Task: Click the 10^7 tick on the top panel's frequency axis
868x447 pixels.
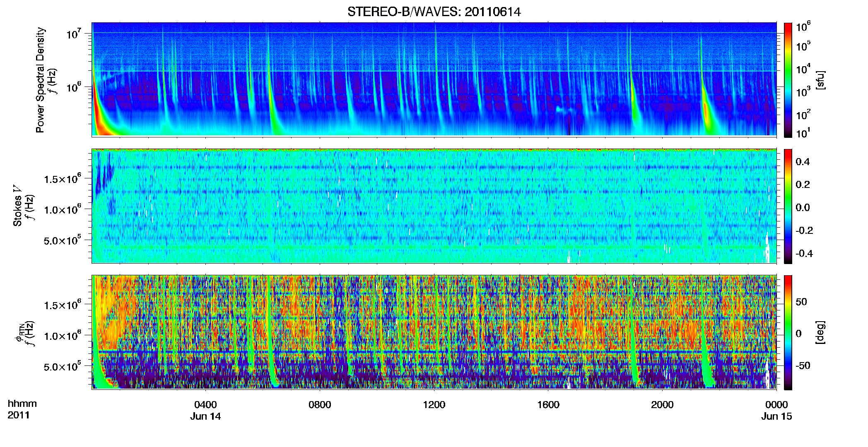Action: tap(74, 34)
